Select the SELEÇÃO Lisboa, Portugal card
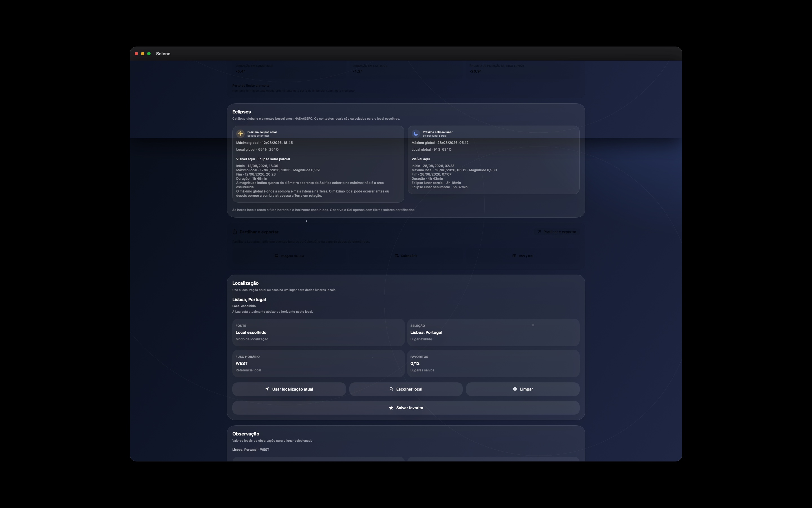The width and height of the screenshot is (812, 508). (x=493, y=332)
